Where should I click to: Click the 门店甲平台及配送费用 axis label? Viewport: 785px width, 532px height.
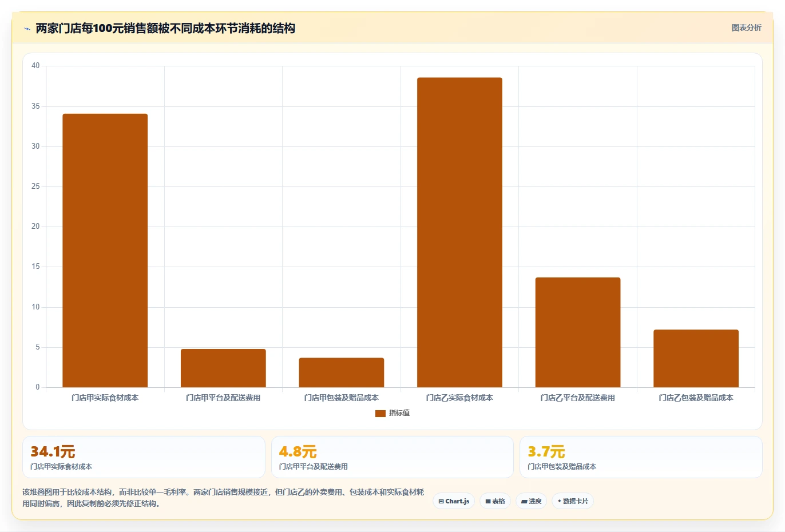(223, 398)
